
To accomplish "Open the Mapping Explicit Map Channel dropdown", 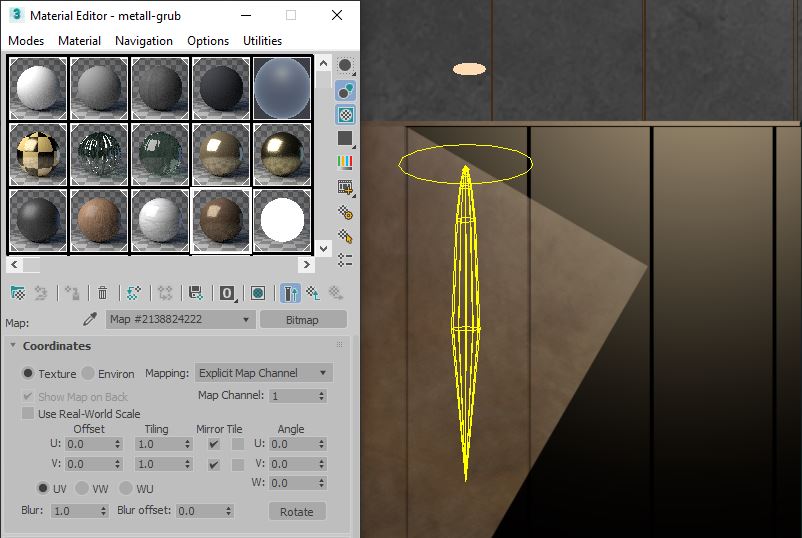I will coord(263,373).
